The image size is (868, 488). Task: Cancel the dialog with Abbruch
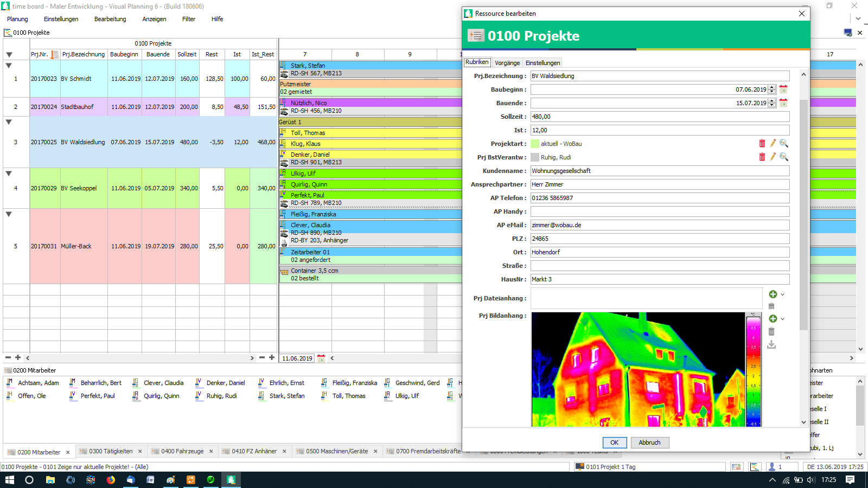click(x=649, y=442)
